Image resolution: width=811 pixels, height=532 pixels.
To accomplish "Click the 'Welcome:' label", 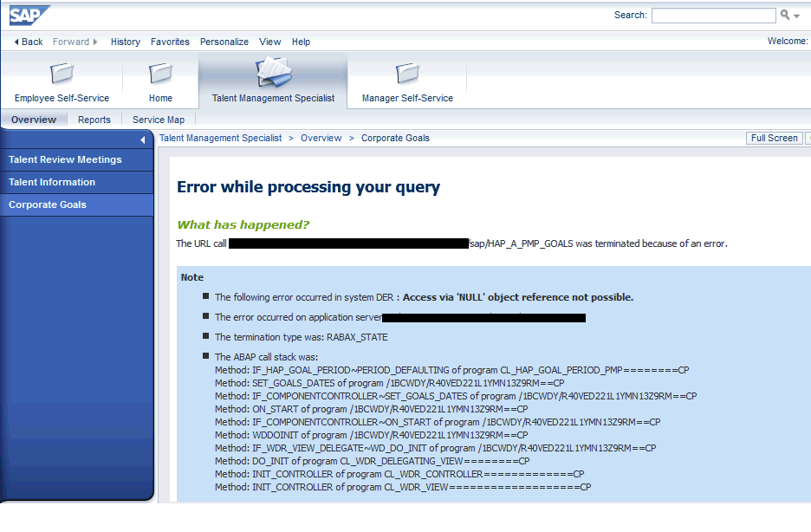I will point(788,41).
